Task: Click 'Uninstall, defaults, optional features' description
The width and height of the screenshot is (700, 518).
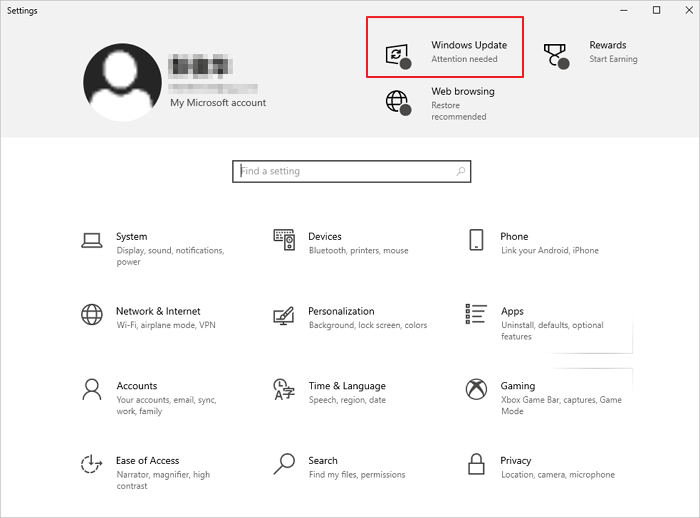Action: [x=552, y=331]
